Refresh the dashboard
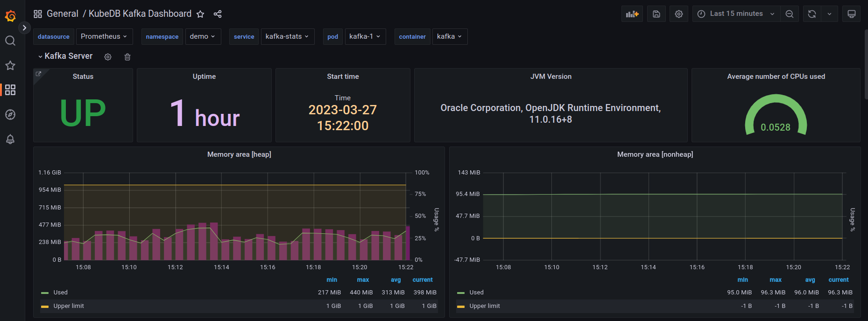 pyautogui.click(x=812, y=14)
